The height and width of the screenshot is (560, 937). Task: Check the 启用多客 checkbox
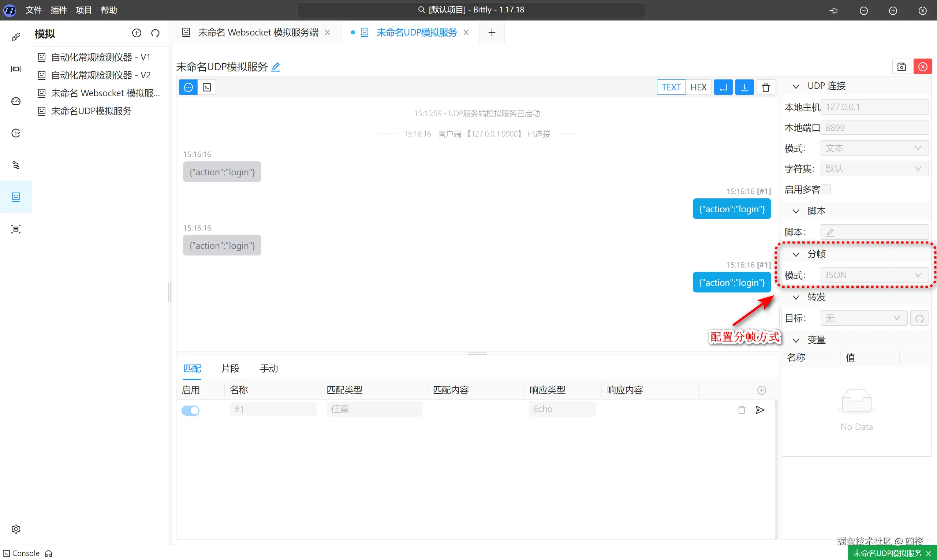(x=826, y=189)
